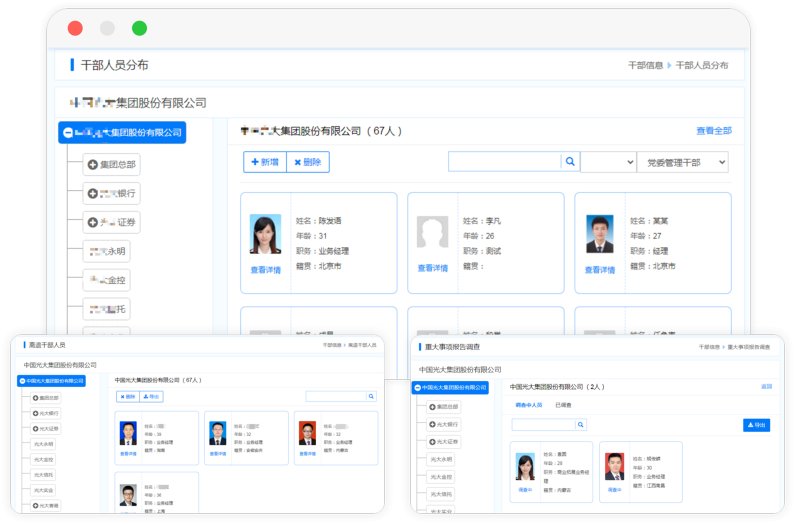The width and height of the screenshot is (795, 524).
Task: Open 查看详情 for 李凡
Action: (x=432, y=268)
